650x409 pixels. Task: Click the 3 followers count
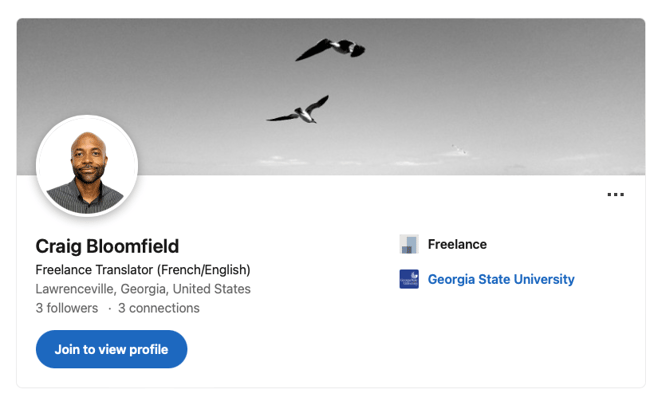pyautogui.click(x=67, y=308)
